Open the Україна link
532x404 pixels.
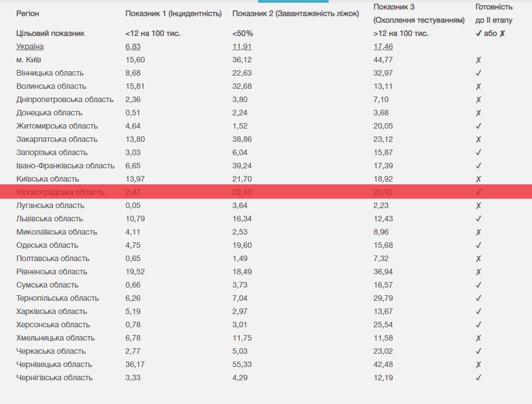click(30, 46)
